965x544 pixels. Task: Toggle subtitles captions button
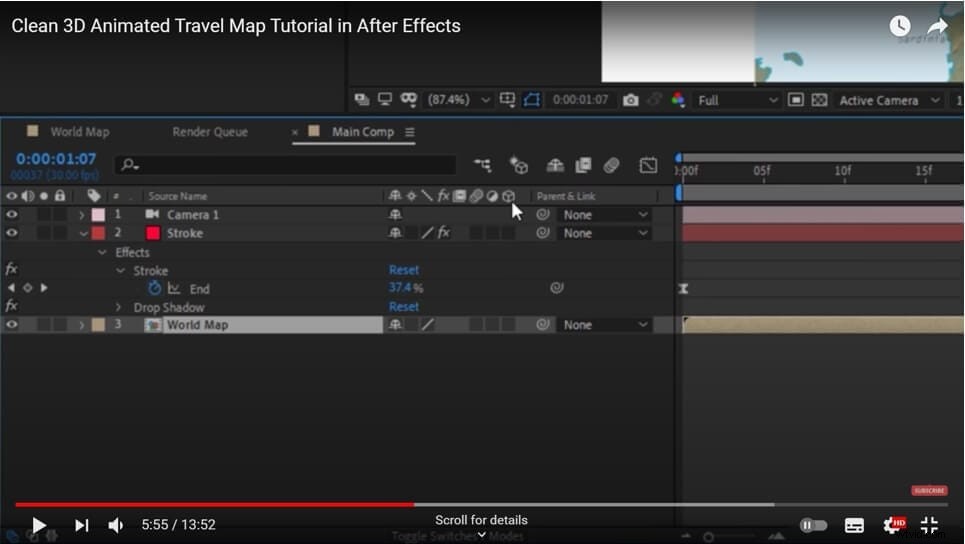point(854,525)
